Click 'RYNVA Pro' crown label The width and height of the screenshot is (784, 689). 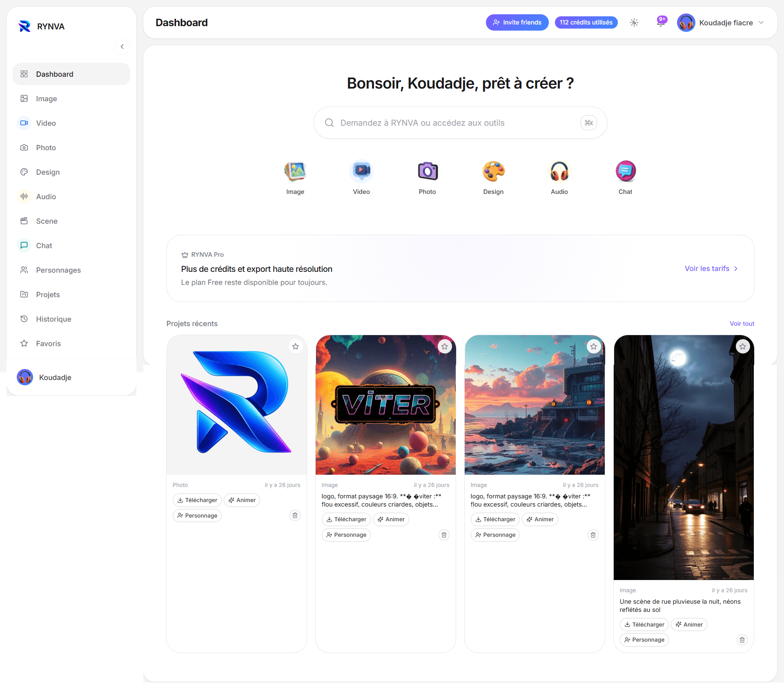pos(203,255)
